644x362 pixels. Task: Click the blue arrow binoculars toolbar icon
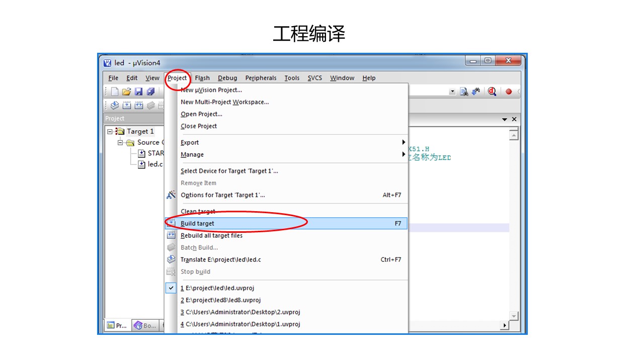tap(475, 92)
